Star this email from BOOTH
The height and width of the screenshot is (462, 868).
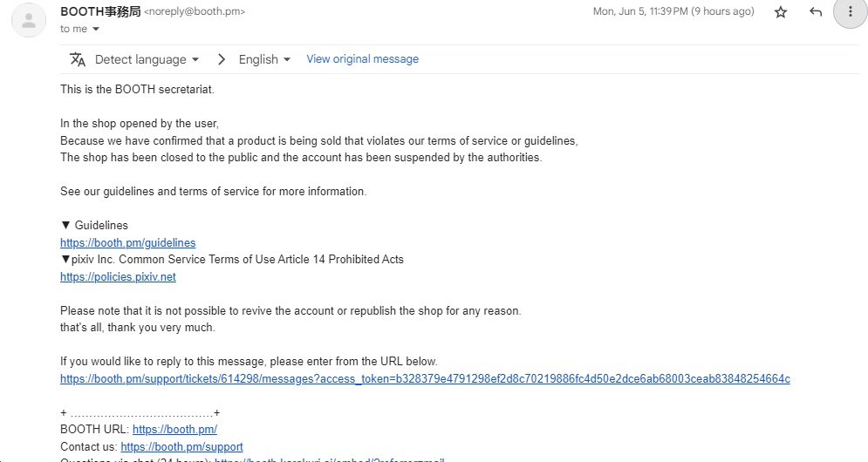pos(781,12)
